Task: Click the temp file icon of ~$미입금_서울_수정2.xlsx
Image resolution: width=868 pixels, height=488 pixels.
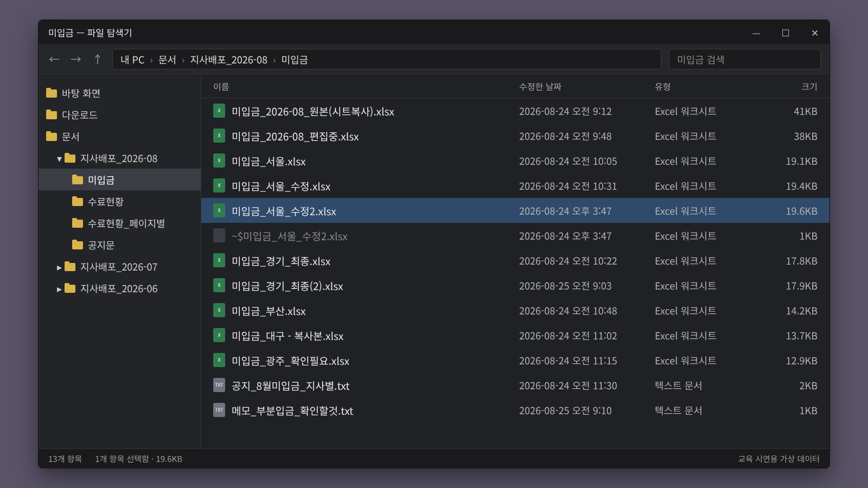Action: point(219,235)
